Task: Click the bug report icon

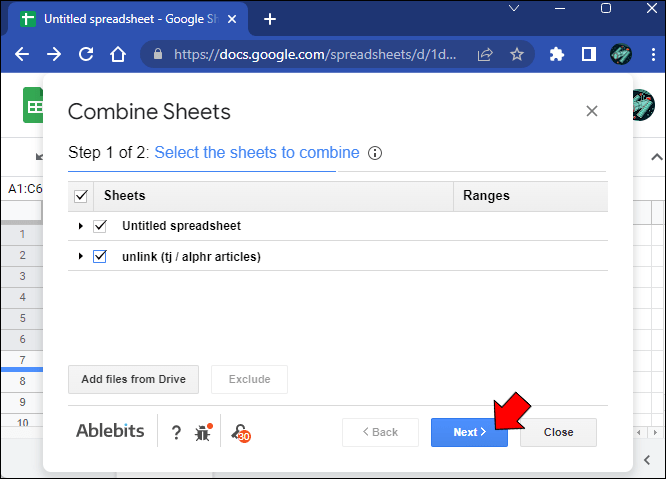Action: click(203, 432)
